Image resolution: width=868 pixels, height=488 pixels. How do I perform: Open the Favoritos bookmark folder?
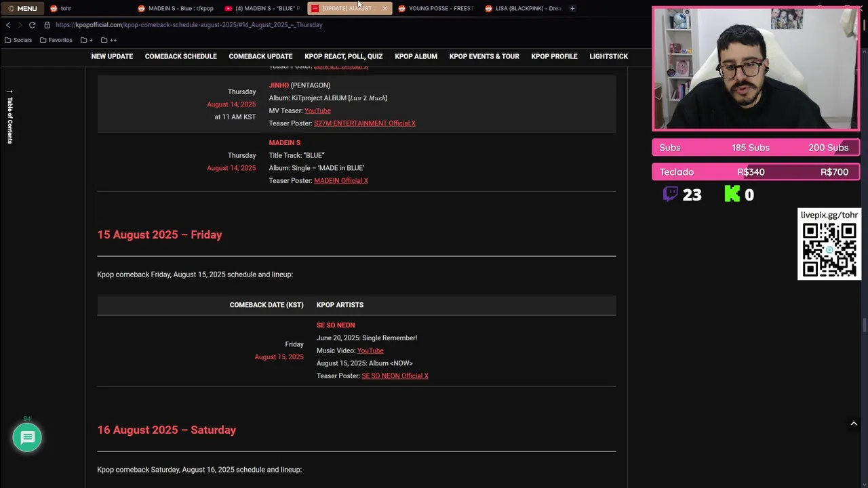(56, 40)
